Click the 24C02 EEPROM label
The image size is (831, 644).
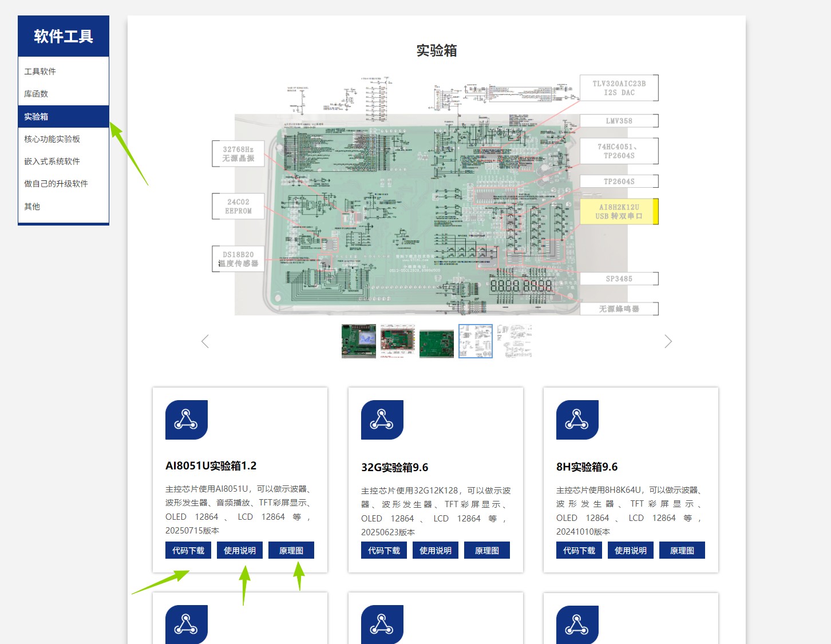pos(238,206)
